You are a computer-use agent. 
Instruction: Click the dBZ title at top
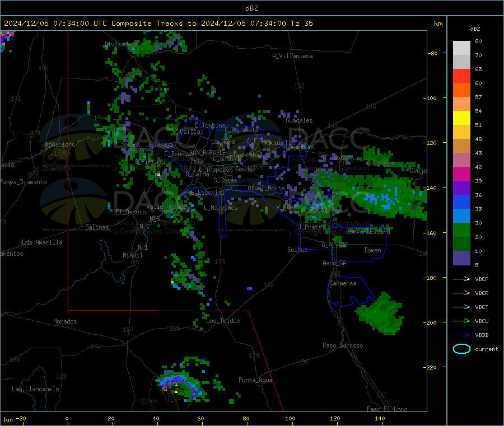pos(252,8)
